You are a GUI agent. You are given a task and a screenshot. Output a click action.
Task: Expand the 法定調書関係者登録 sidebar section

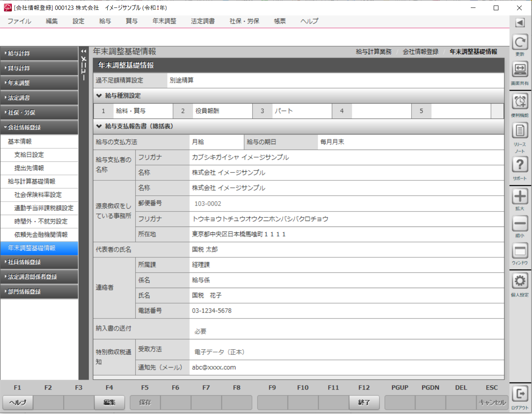(x=39, y=277)
